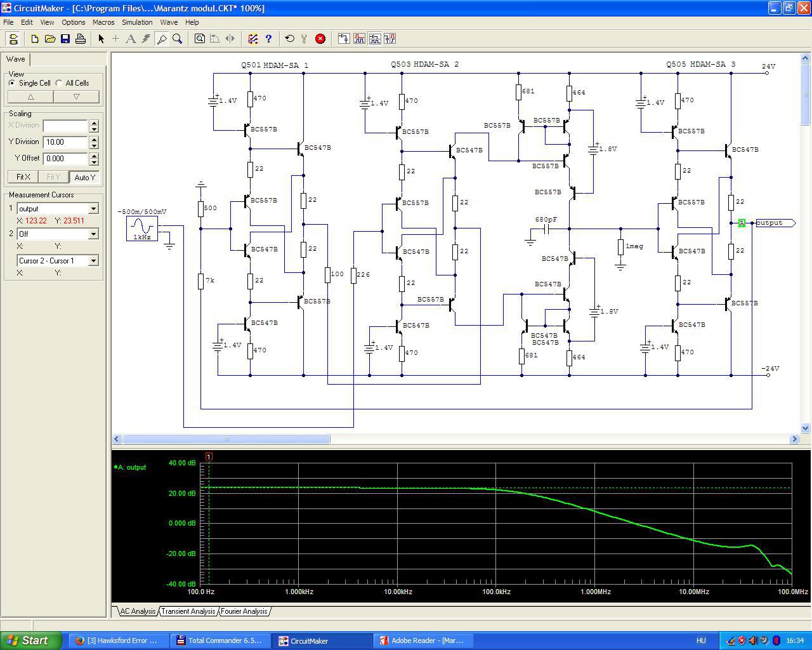Screen dimensions: 812x650
Task: Select the Zoom magnifier tool
Action: 178,39
